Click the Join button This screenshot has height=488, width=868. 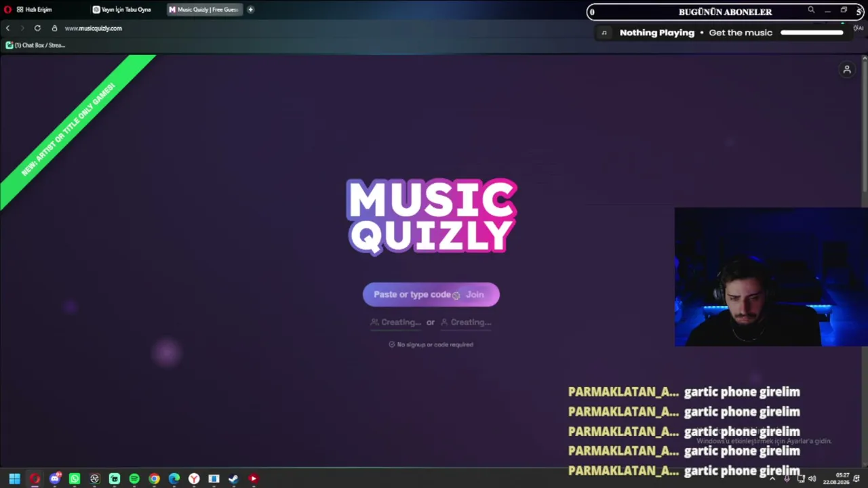[475, 295]
